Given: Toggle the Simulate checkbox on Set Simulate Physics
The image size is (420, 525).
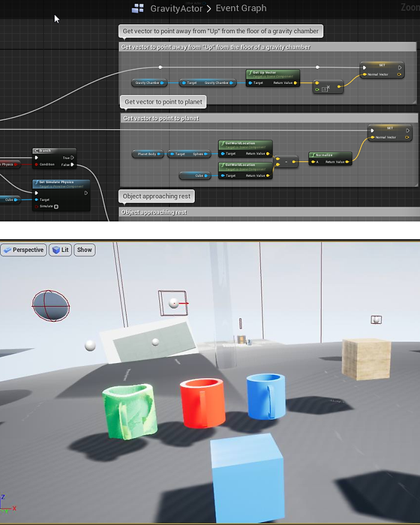Looking at the screenshot, I should pyautogui.click(x=56, y=206).
